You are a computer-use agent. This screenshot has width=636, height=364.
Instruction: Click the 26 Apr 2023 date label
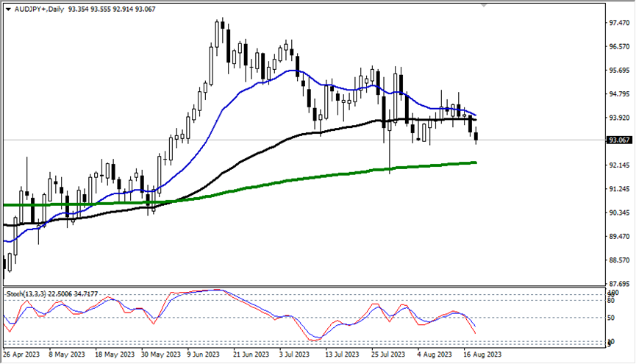point(22,354)
